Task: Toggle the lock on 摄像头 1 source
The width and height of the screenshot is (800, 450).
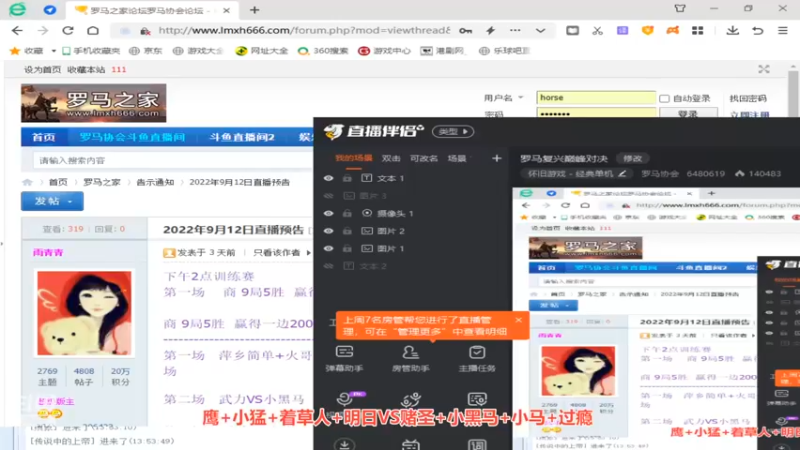Action: coord(347,213)
